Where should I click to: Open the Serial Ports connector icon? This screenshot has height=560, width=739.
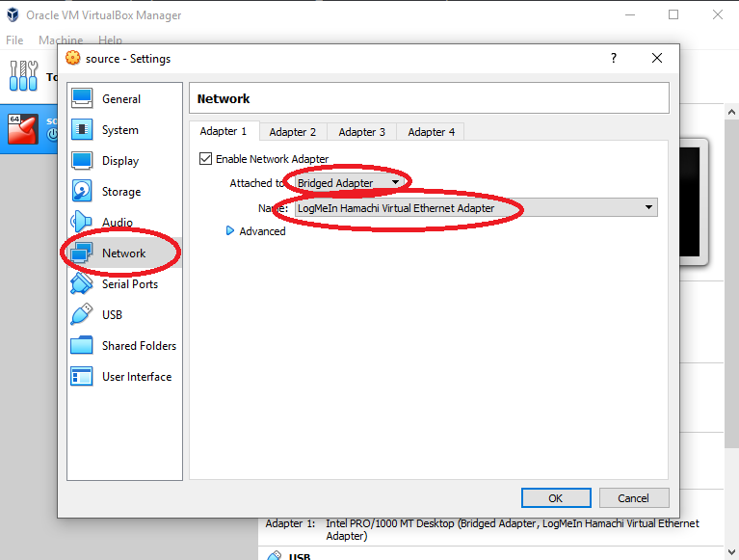(82, 283)
